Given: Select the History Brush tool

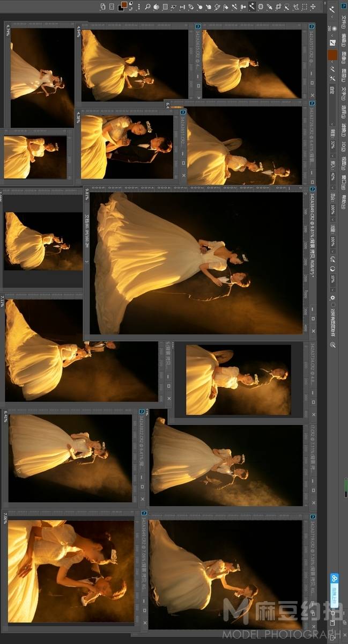Looking at the screenshot, I should tap(234, 7).
